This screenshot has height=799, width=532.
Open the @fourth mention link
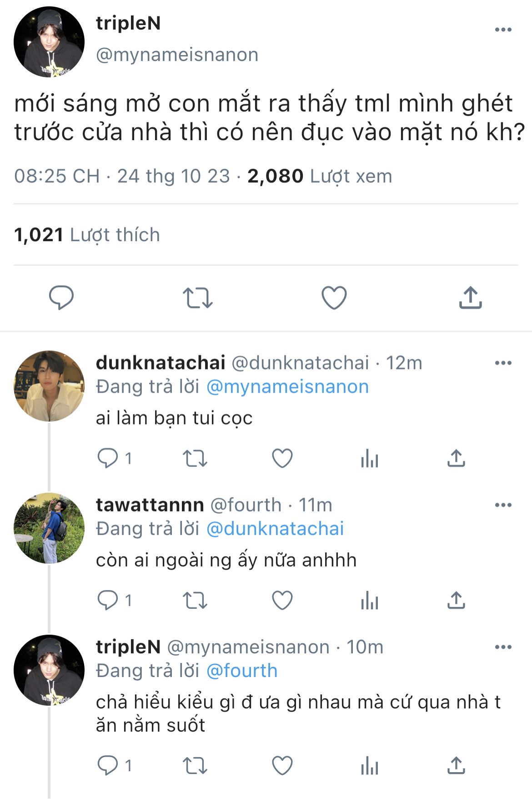point(241,671)
